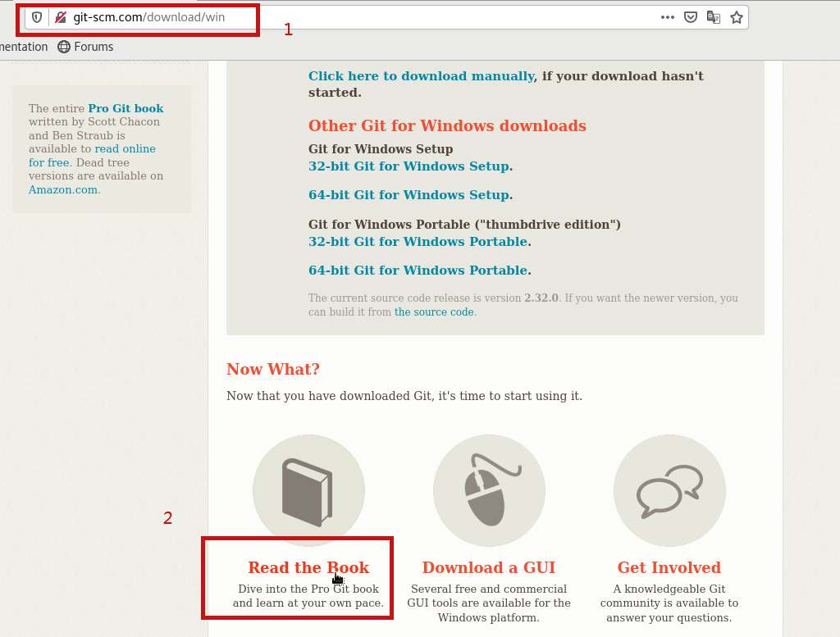Download 32-bit Git for Windows Portable
This screenshot has width=840, height=637.
coord(418,242)
